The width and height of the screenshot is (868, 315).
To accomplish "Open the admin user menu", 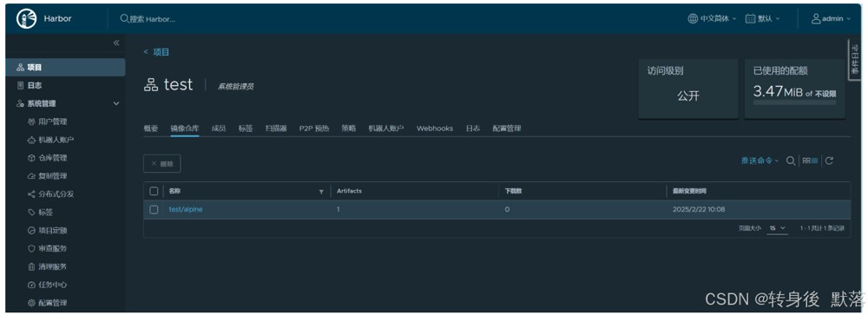I will click(831, 18).
